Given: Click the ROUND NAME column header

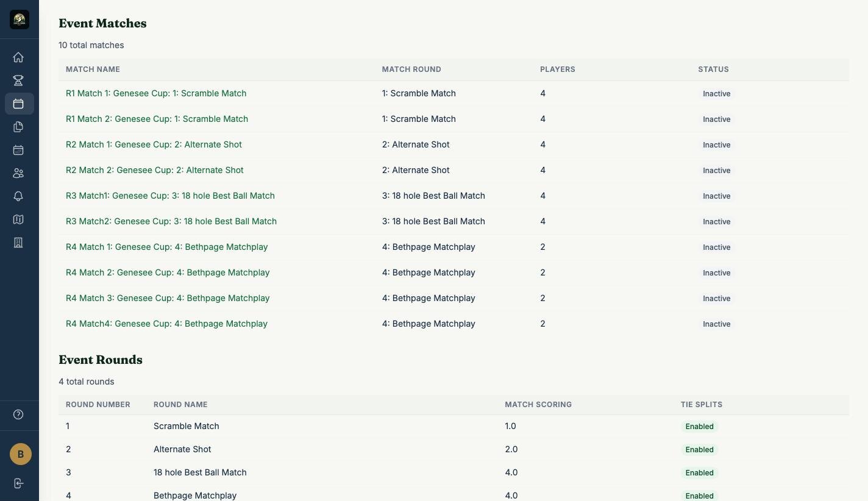Looking at the screenshot, I should pyautogui.click(x=180, y=405).
